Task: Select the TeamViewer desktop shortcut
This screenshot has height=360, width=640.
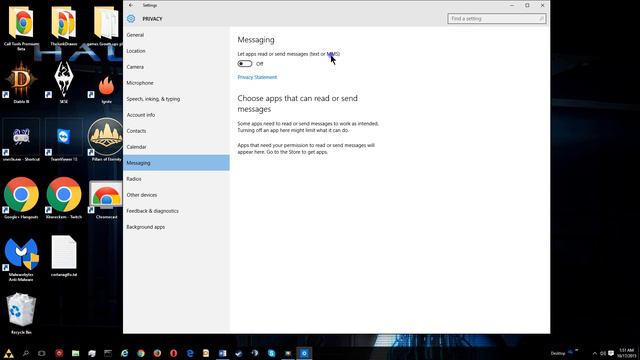Action: coord(64,139)
